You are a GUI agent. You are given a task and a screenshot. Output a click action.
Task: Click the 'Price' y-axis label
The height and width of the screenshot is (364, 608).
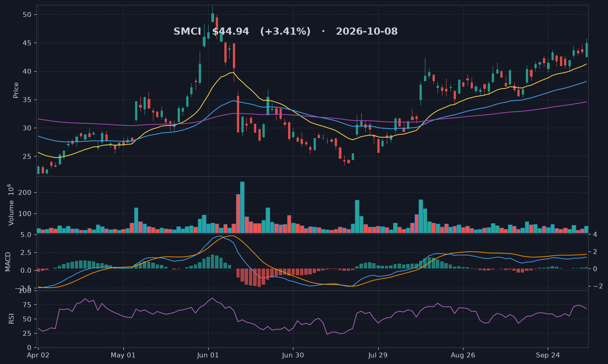click(x=16, y=90)
